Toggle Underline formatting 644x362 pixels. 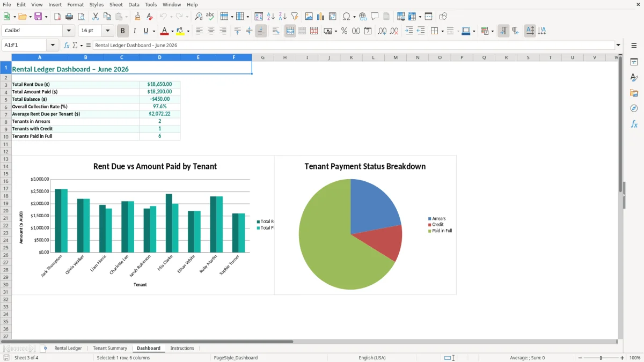(x=146, y=31)
